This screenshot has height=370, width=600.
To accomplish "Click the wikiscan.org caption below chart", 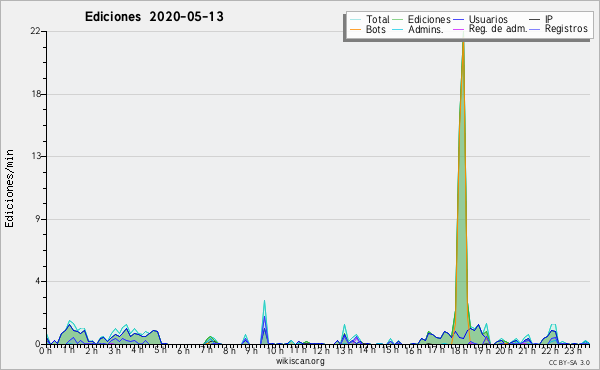I will click(x=300, y=361).
